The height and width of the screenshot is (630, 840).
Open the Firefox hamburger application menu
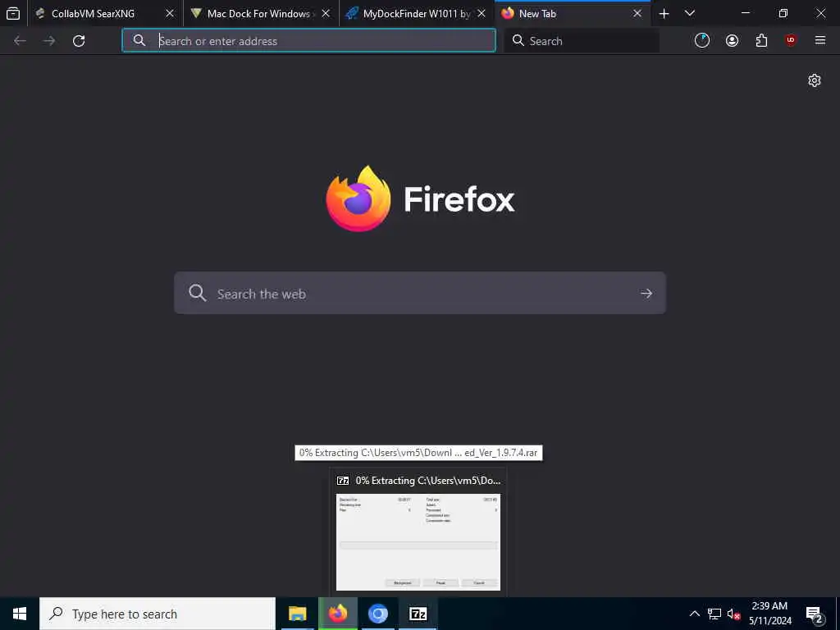(x=820, y=41)
